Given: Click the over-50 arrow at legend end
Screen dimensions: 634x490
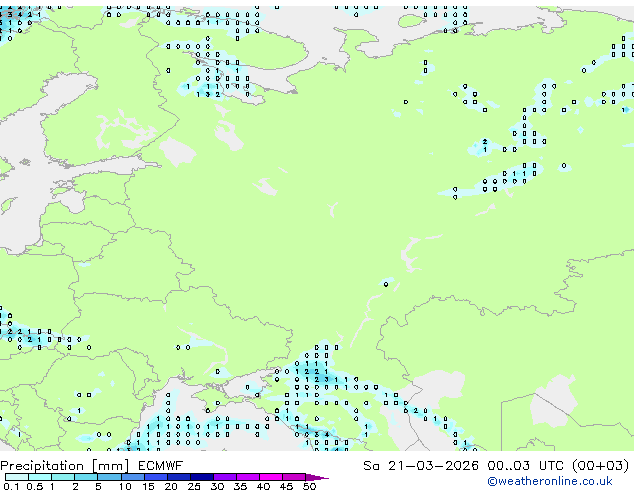Looking at the screenshot, I should click(x=317, y=477).
